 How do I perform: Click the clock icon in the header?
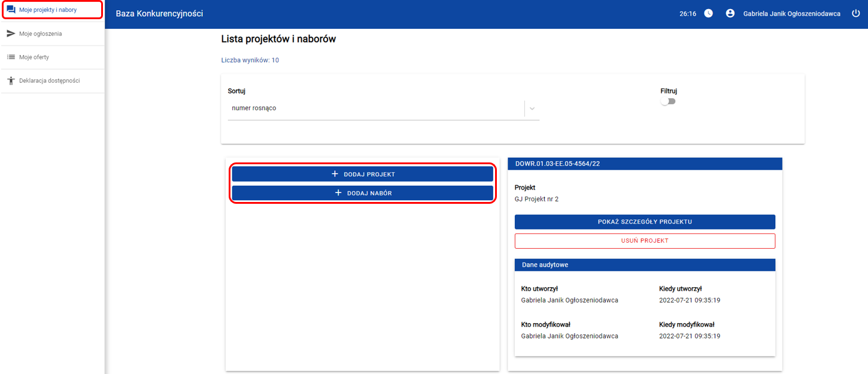tap(708, 13)
